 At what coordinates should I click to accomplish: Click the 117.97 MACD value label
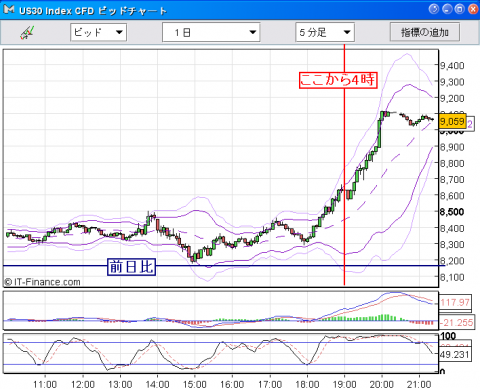pos(455,303)
